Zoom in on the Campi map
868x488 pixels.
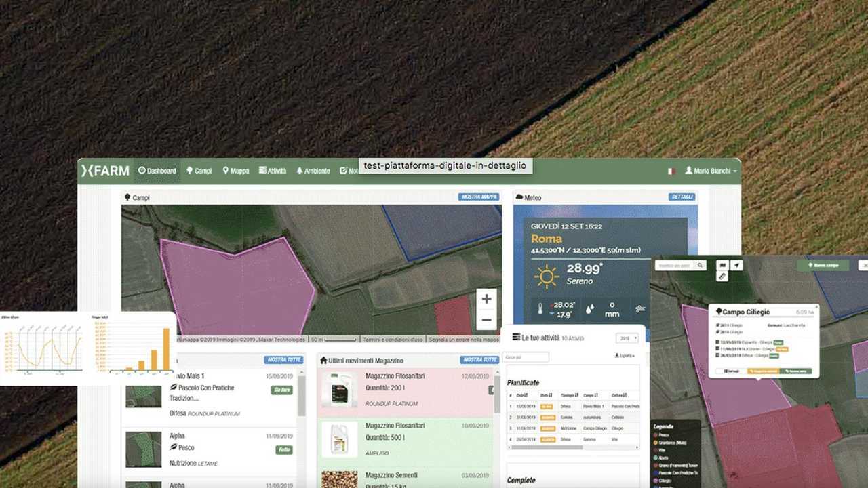[486, 299]
